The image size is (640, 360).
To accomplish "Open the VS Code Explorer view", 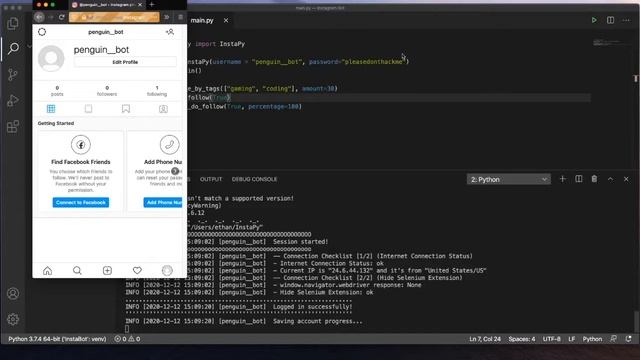I will (13, 23).
